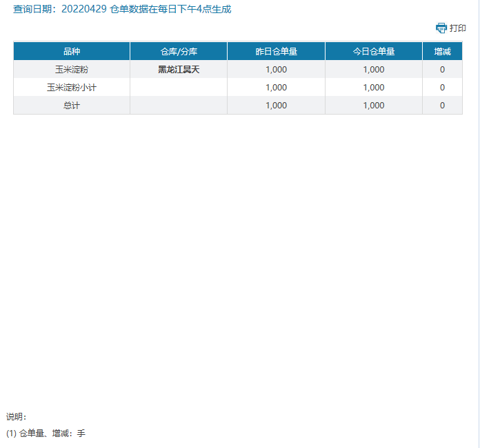The image size is (480, 448).
Task: Select 今日仓单量 value in 玉米淀粉 row
Action: click(374, 70)
